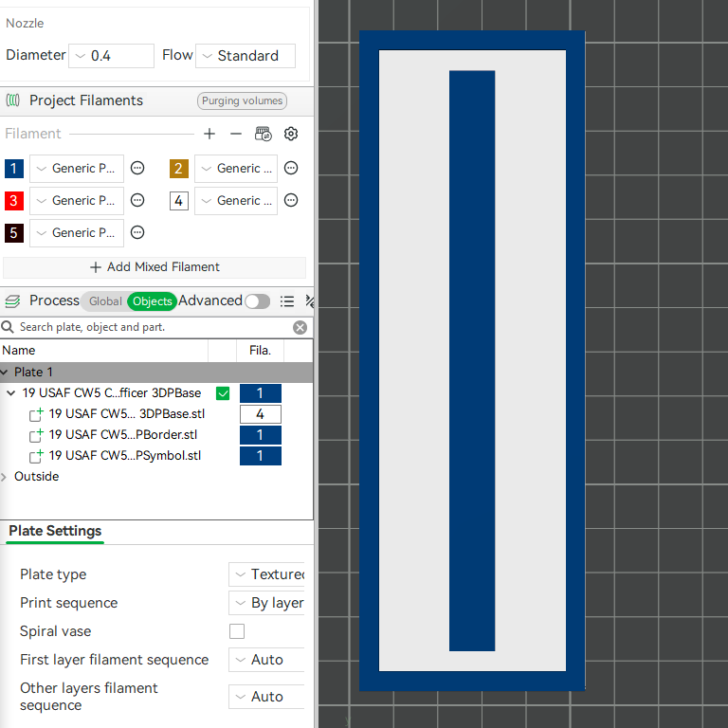Select the Plate Settings tab
728x728 pixels.
[55, 531]
